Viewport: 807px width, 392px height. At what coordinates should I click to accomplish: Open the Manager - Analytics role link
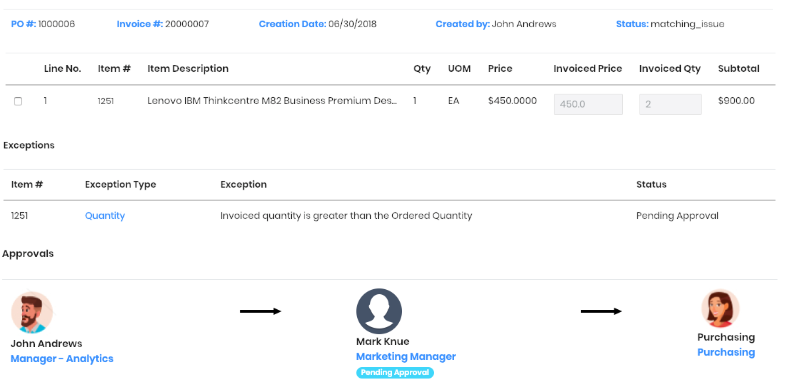tap(62, 359)
